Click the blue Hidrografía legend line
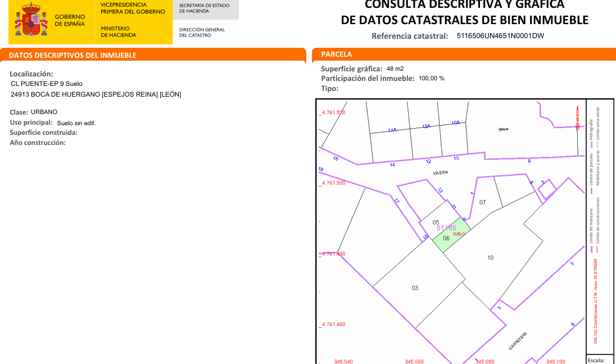This screenshot has height=364, width=616. [591, 144]
